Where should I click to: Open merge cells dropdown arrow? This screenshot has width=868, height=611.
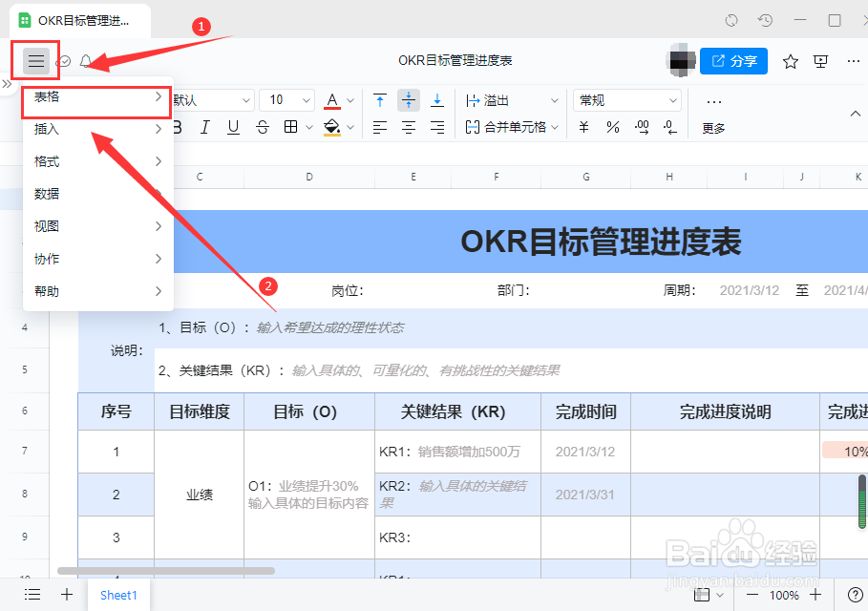[x=555, y=127]
